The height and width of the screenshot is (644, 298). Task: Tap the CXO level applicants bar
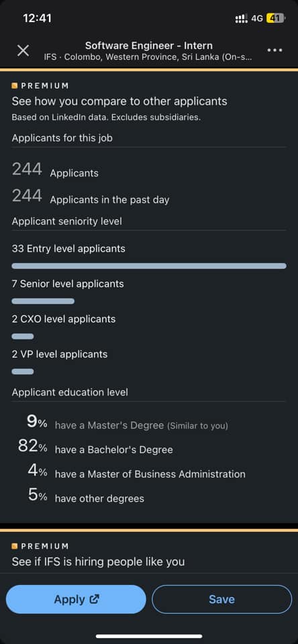(x=23, y=336)
